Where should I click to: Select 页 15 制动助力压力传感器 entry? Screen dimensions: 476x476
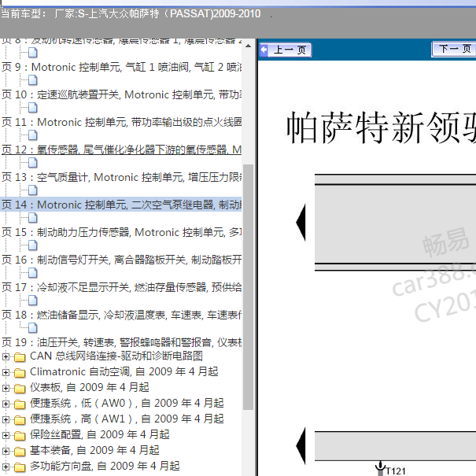coord(121,233)
